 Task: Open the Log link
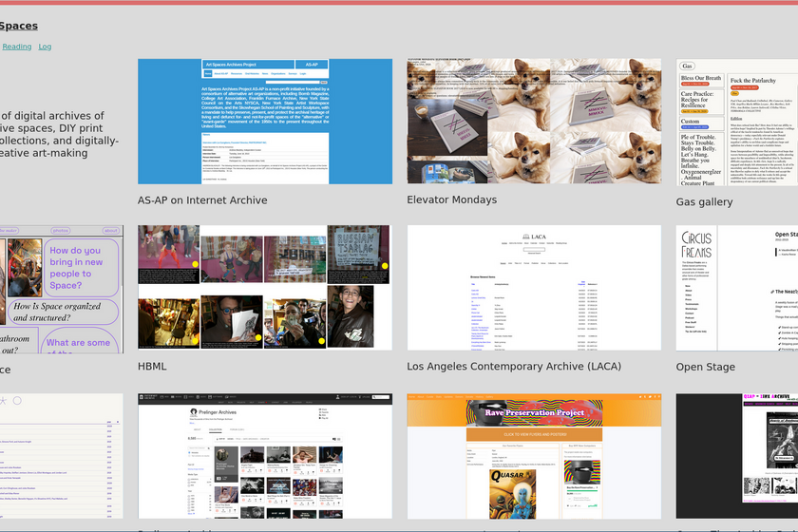coord(45,47)
